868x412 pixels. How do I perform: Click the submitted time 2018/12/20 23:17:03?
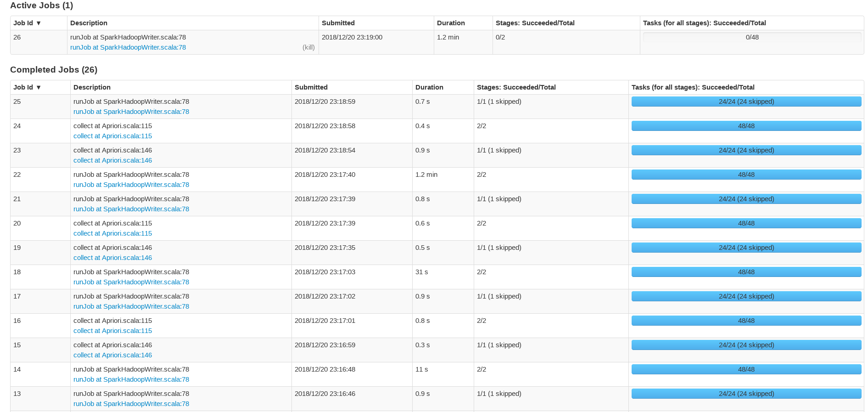pos(325,272)
